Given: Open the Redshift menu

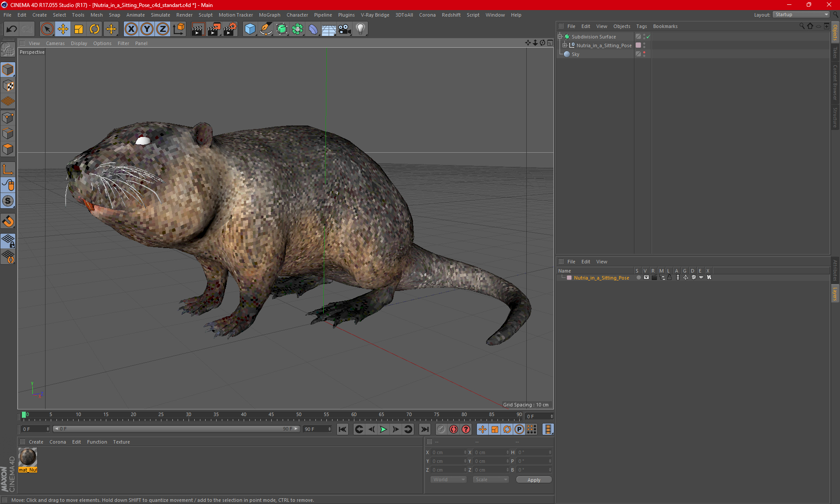Looking at the screenshot, I should point(451,15).
